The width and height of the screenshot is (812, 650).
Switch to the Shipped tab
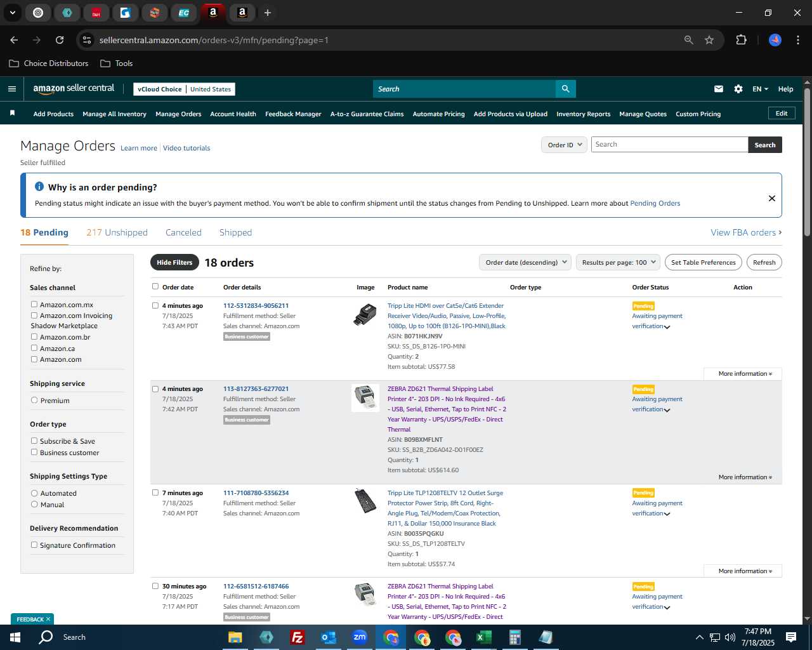pos(235,232)
